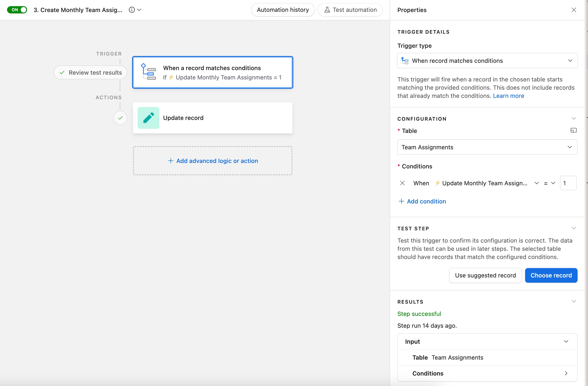Image resolution: width=588 pixels, height=386 pixels.
Task: Click the automation info icon
Action: 132,10
